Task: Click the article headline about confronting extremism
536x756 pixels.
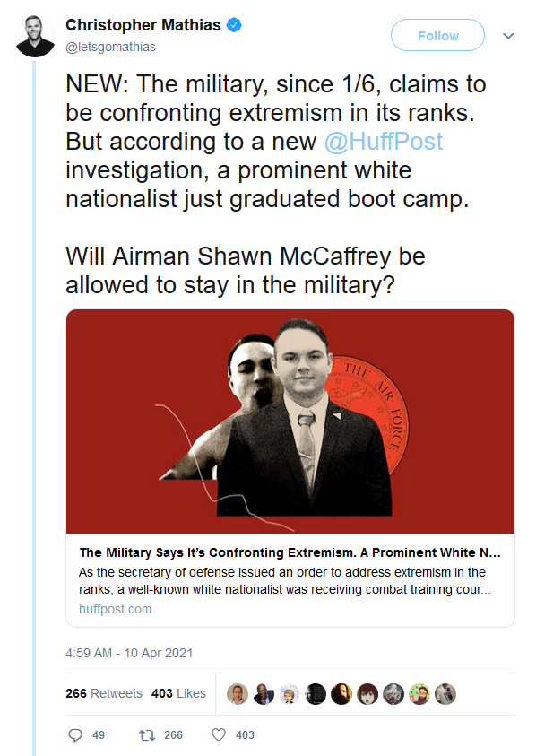Action: 290,552
